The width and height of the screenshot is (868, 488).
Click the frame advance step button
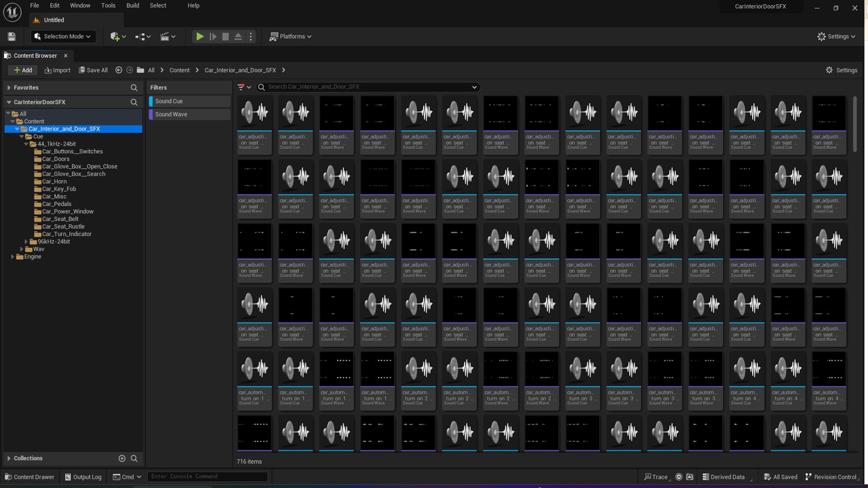click(213, 37)
